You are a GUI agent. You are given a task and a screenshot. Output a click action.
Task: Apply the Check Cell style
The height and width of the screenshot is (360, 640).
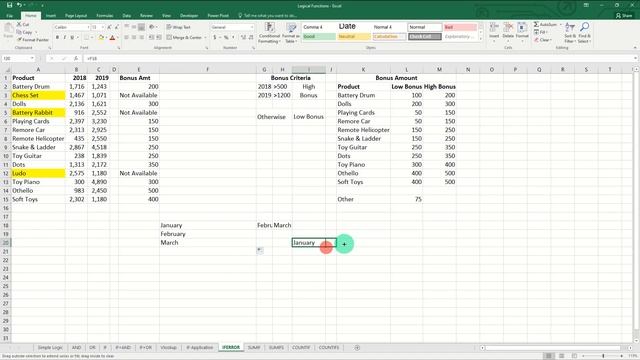[424, 37]
